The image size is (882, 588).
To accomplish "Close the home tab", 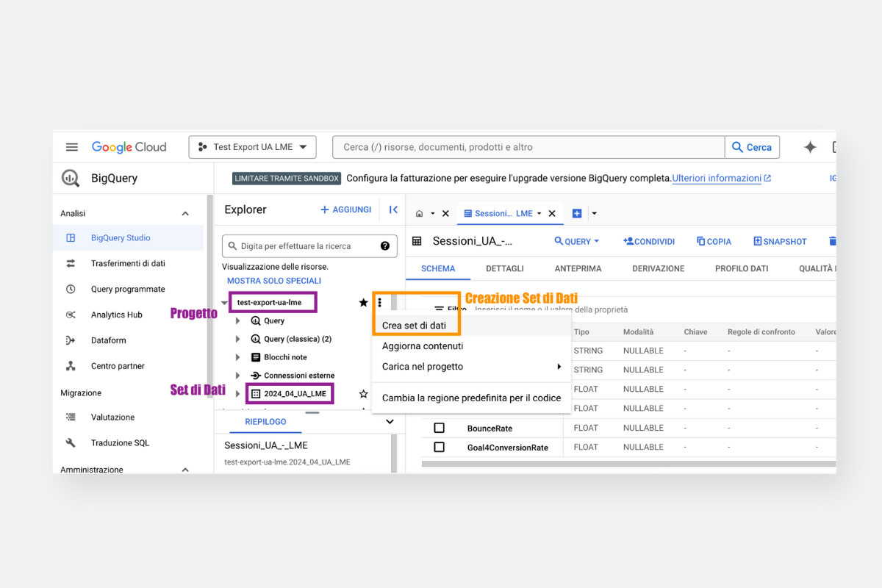I will coord(445,214).
